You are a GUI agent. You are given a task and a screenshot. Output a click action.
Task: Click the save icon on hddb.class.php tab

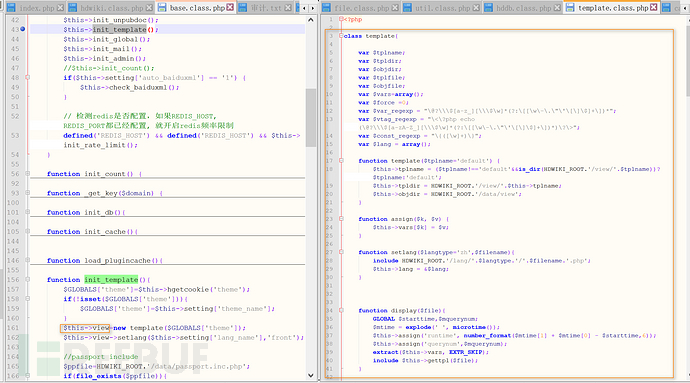488,7
